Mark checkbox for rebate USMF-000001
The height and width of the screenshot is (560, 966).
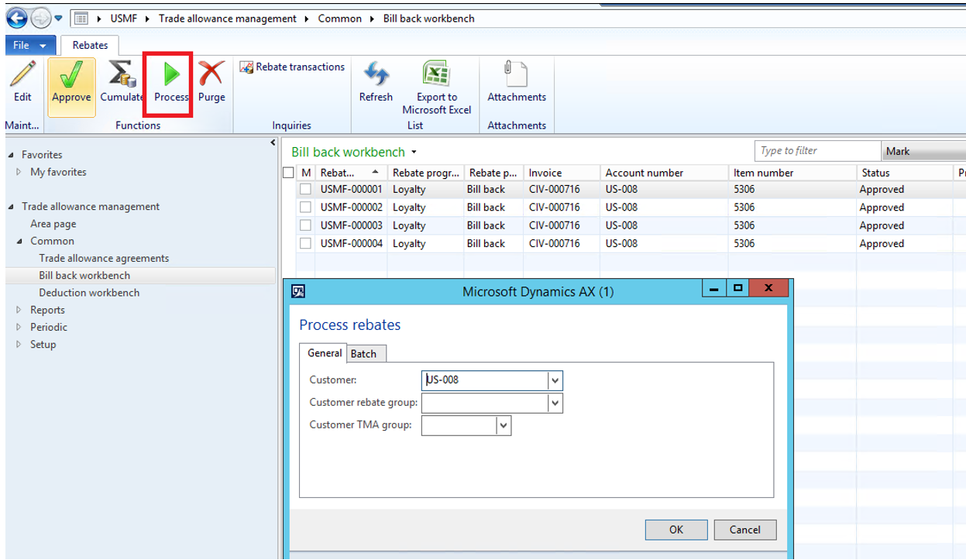tap(306, 190)
